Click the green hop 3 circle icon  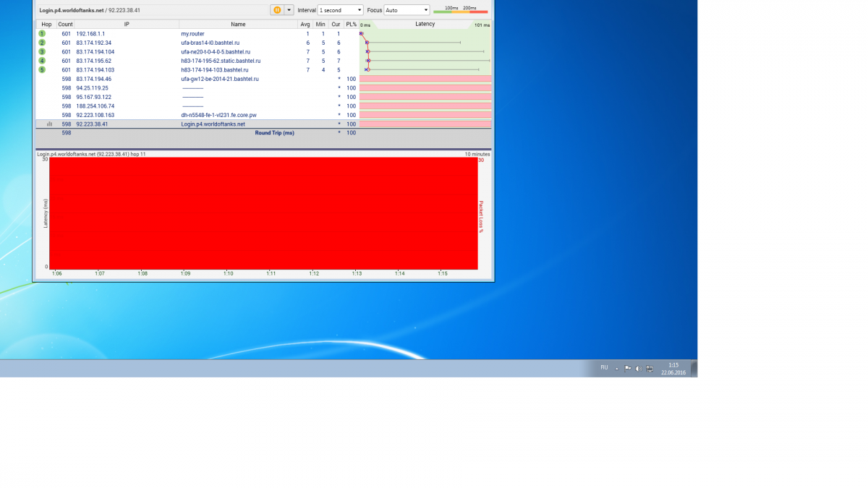coord(42,52)
